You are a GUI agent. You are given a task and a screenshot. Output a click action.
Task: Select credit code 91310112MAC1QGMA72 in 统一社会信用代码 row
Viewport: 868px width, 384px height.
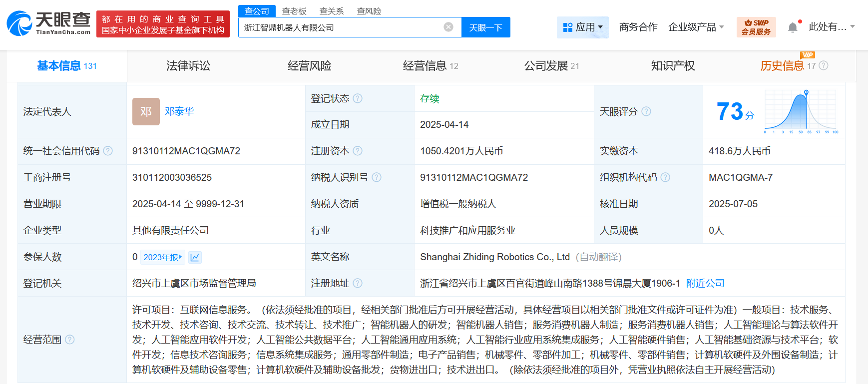[186, 151]
